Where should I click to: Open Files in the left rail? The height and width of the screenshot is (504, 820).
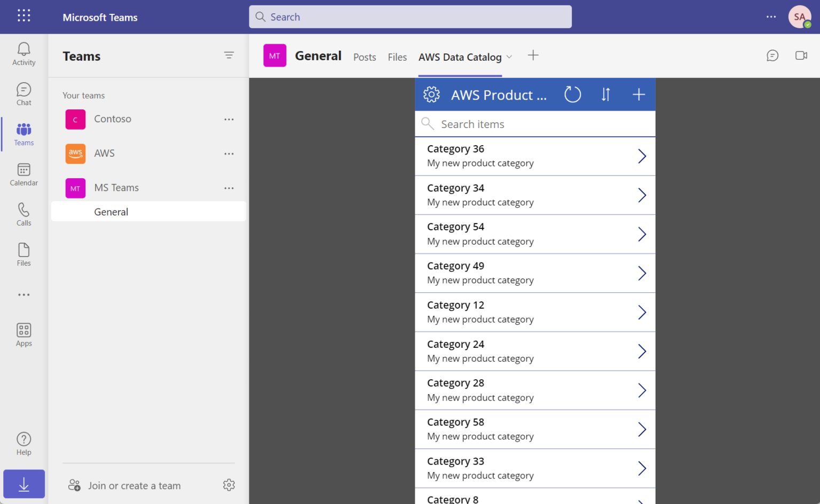pyautogui.click(x=23, y=254)
